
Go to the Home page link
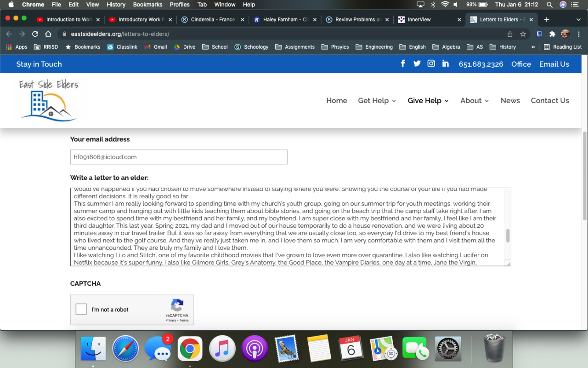coord(337,100)
